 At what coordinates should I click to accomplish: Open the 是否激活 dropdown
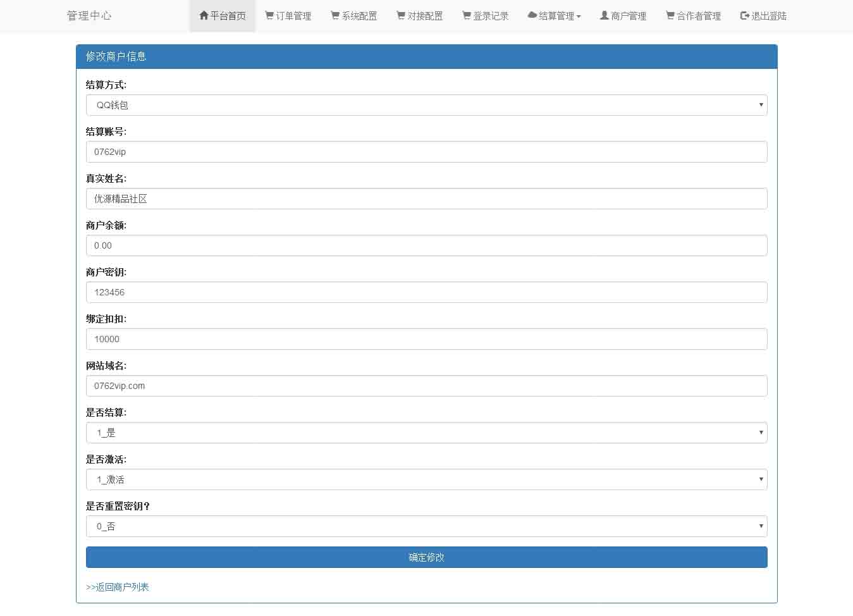coord(426,479)
